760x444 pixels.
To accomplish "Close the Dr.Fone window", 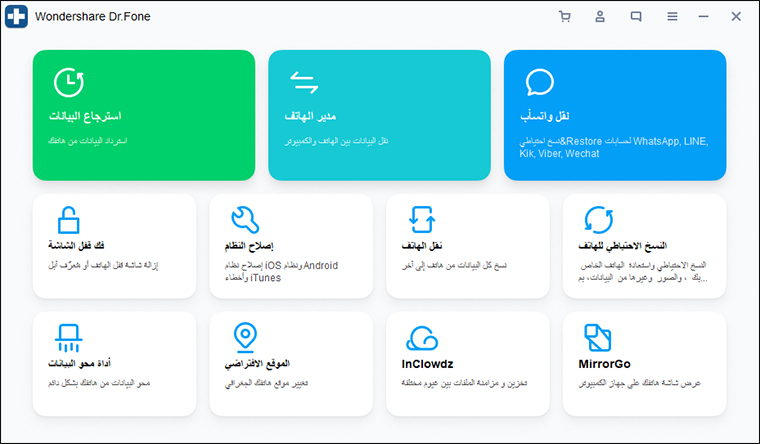I will pyautogui.click(x=736, y=17).
